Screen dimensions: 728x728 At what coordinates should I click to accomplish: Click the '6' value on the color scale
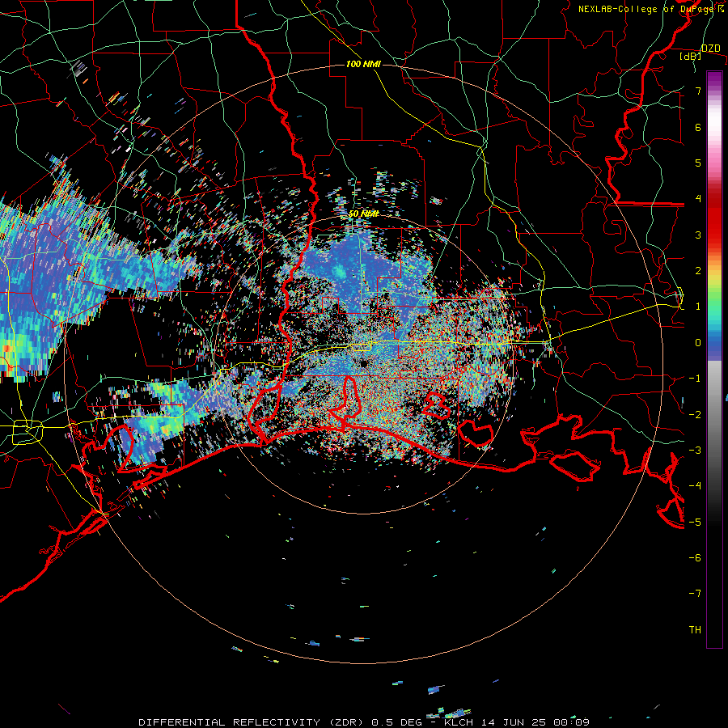(698, 127)
